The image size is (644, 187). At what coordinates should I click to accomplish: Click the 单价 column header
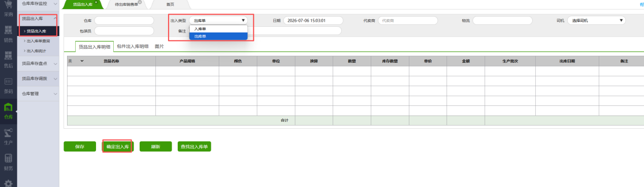(428, 61)
